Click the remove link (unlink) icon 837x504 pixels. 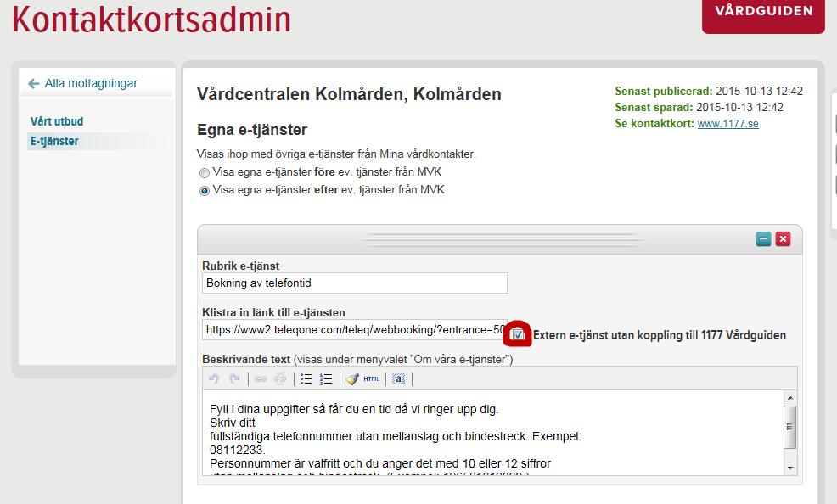(280, 378)
